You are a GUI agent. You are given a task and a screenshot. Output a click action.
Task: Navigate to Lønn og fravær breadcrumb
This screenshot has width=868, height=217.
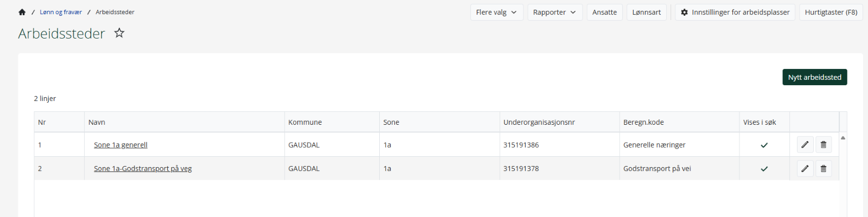[61, 12]
